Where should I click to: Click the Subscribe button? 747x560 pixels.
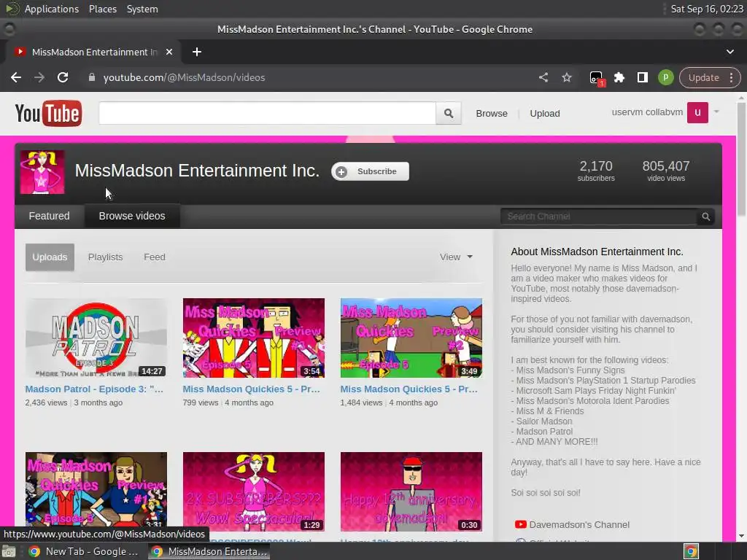click(370, 171)
